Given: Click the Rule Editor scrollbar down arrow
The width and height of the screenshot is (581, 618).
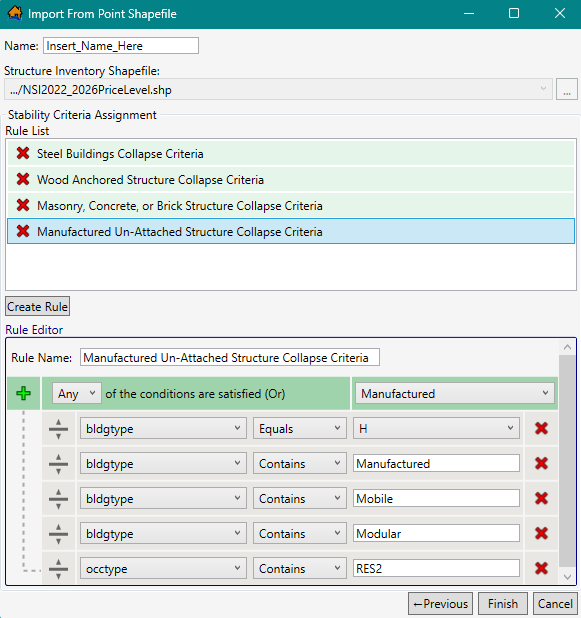Looking at the screenshot, I should [x=567, y=577].
